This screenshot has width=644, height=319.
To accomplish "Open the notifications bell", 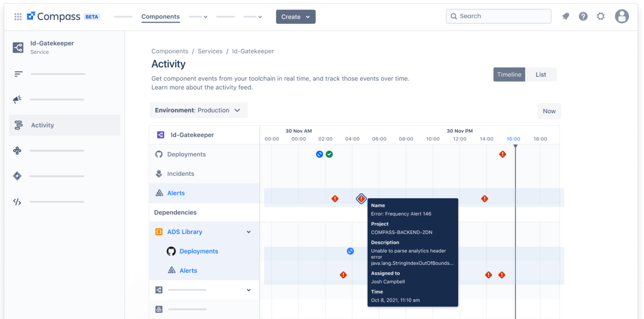I will 565,16.
